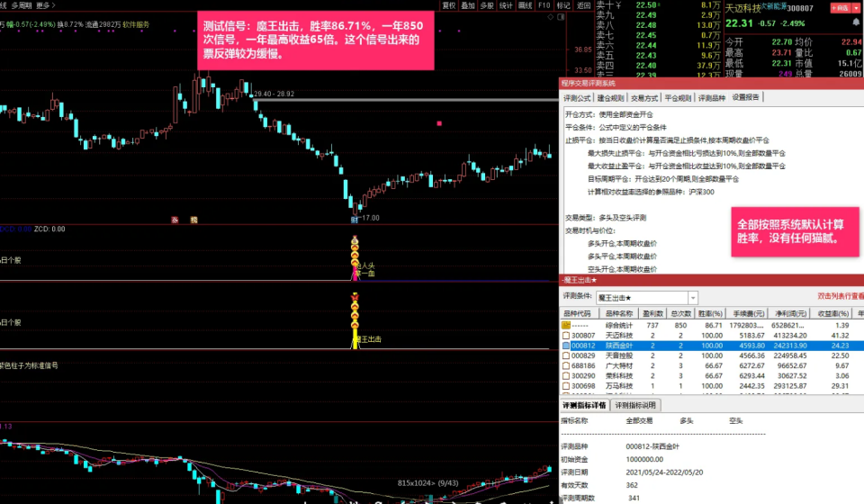Click the 综合统计 summary row icon
The height and width of the screenshot is (504, 864).
point(566,325)
